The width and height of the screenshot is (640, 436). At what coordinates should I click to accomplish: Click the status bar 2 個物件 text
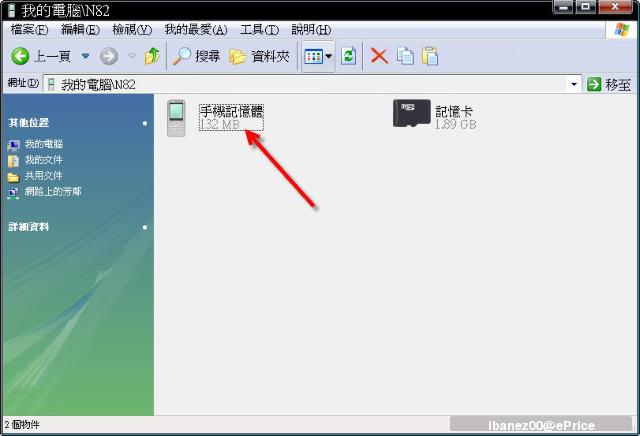coord(22,425)
